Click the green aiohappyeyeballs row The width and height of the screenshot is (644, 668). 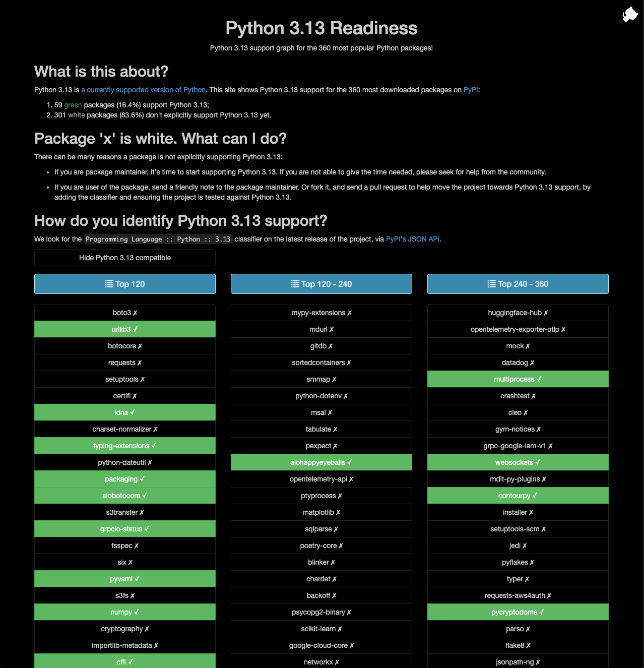pyautogui.click(x=321, y=462)
